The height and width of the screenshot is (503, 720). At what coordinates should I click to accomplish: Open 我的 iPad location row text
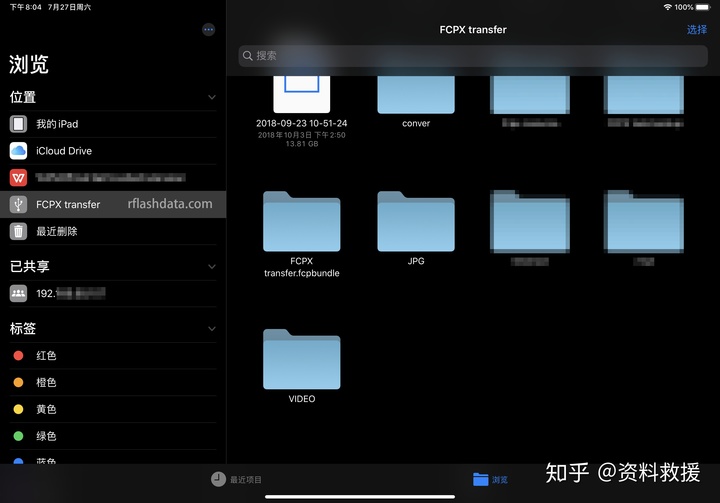click(x=57, y=124)
